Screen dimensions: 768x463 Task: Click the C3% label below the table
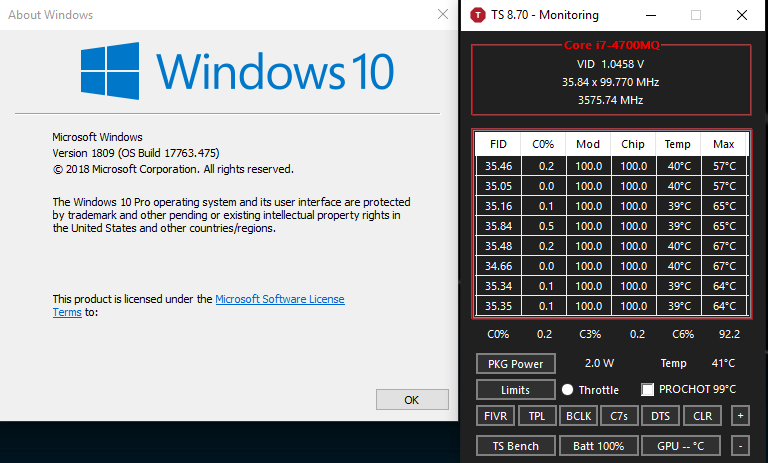(x=590, y=334)
